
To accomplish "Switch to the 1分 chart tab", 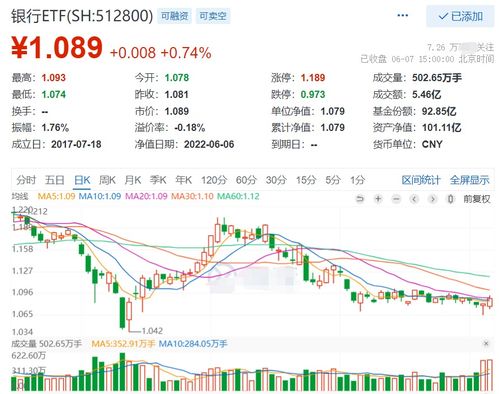I will point(357,180).
